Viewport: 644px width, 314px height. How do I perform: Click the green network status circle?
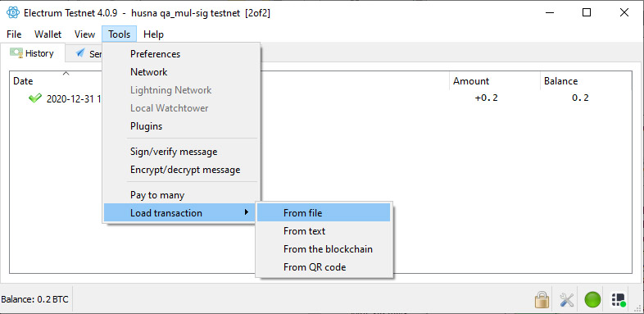pos(592,299)
